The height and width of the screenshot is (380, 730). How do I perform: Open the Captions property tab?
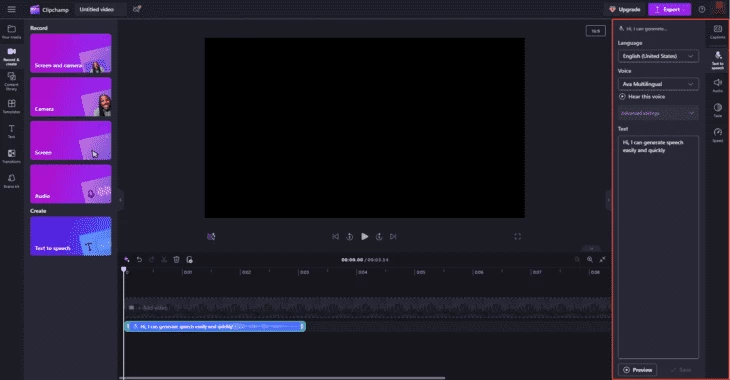tap(717, 32)
